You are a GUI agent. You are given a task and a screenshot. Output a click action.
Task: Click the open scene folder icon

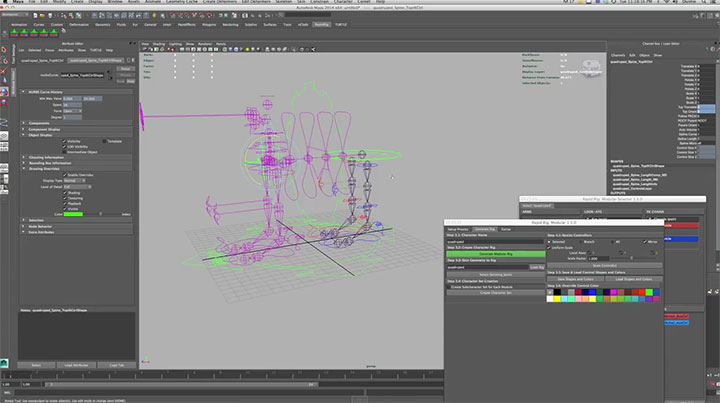click(x=42, y=15)
